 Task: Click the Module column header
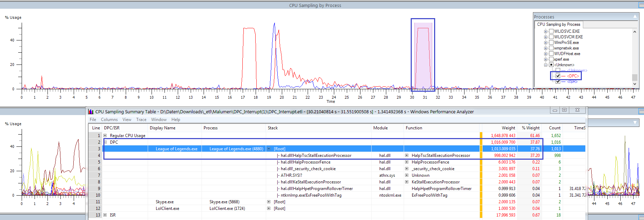pyautogui.click(x=388, y=128)
